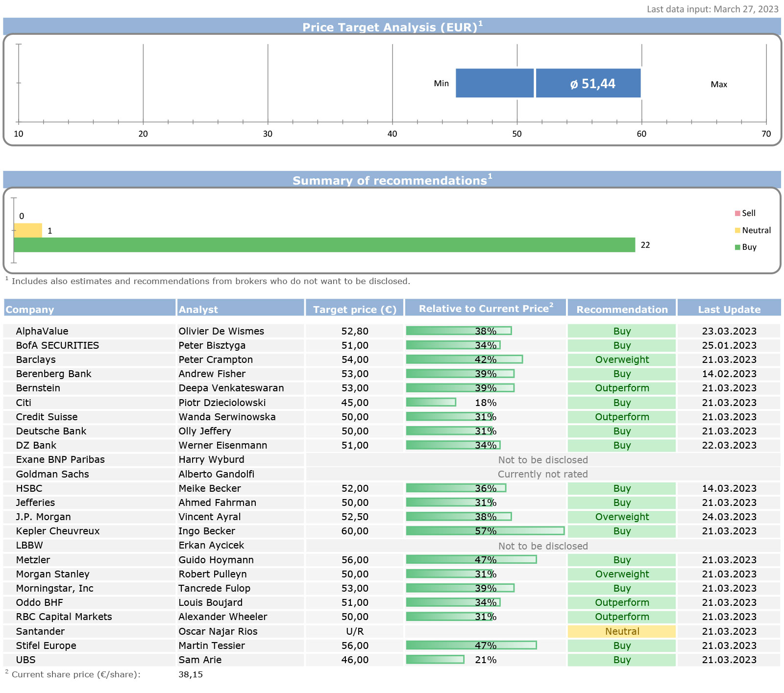
Task: Select the yellow Neutral bar labeled 1
Action: tap(28, 230)
